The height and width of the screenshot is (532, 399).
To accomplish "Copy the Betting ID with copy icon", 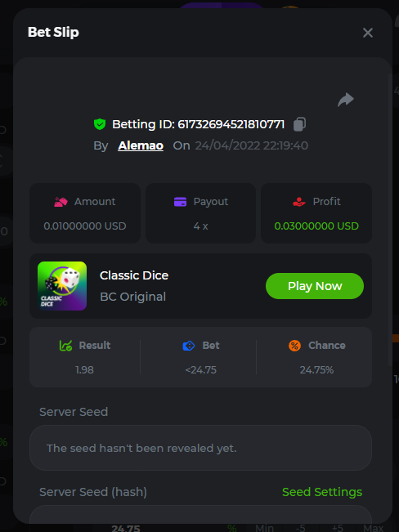I will tap(299, 124).
